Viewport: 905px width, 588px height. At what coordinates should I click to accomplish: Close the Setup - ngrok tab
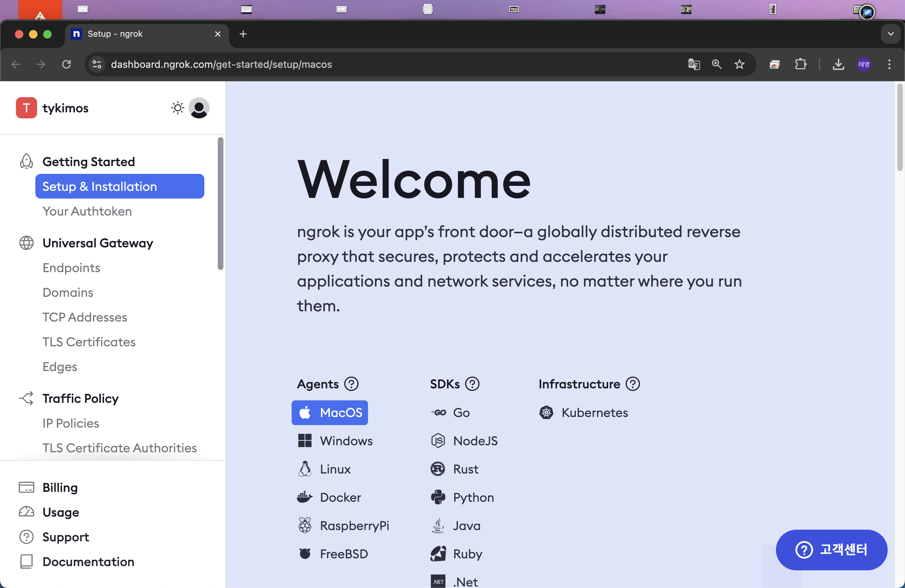coord(217,34)
